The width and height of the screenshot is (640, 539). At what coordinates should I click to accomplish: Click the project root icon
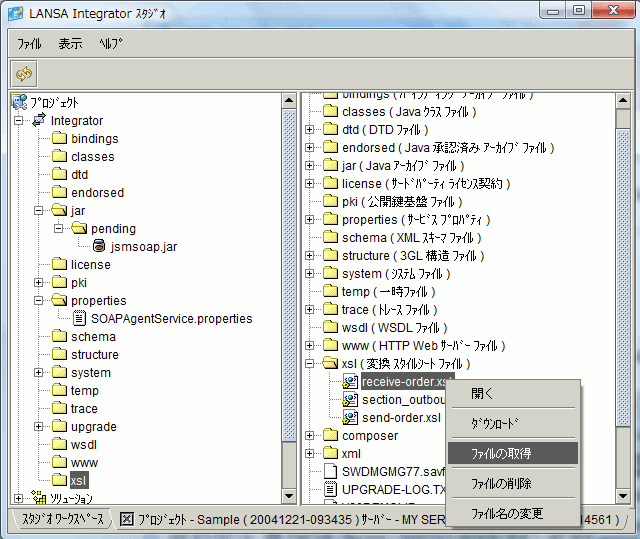(x=19, y=102)
